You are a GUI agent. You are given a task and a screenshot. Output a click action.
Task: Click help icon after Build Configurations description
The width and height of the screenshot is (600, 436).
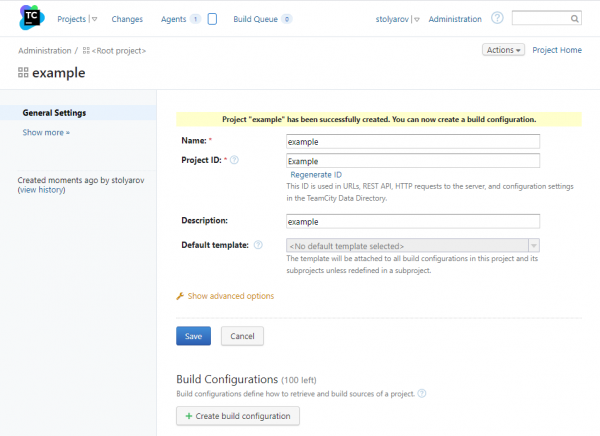422,394
